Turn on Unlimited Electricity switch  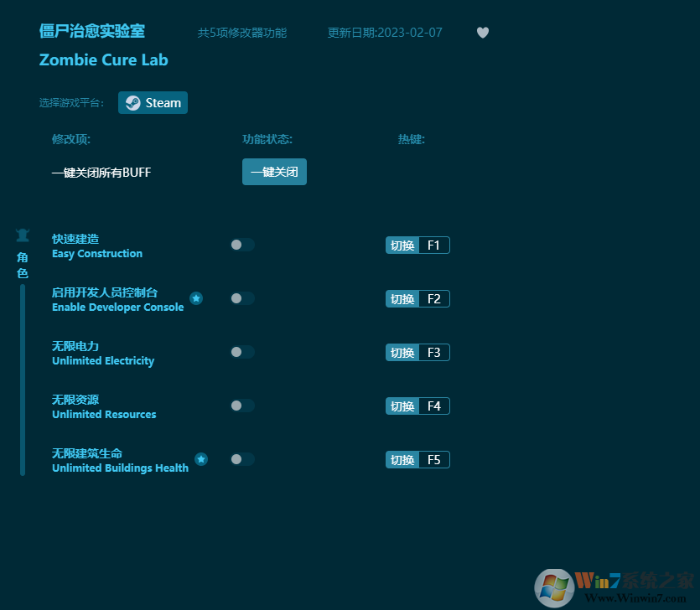pyautogui.click(x=242, y=352)
